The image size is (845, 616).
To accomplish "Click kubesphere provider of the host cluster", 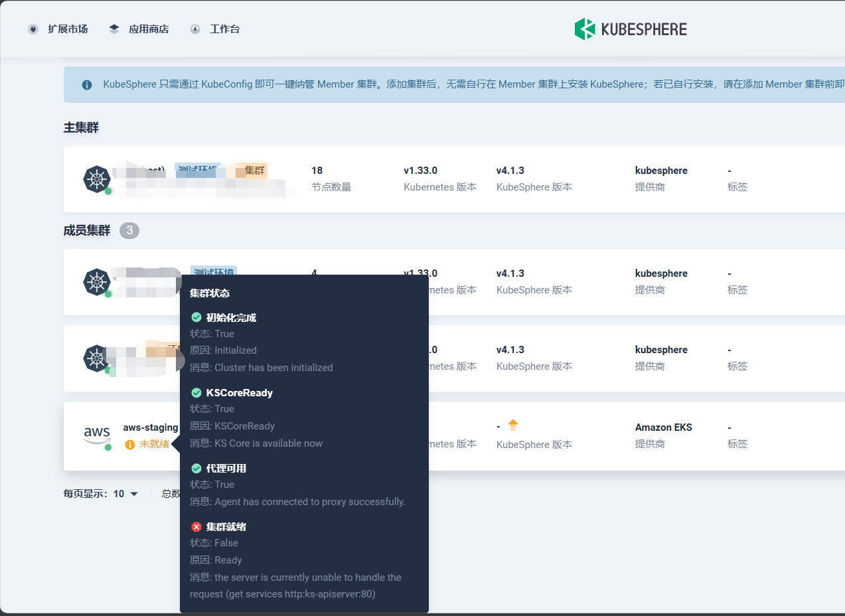I will (x=661, y=171).
